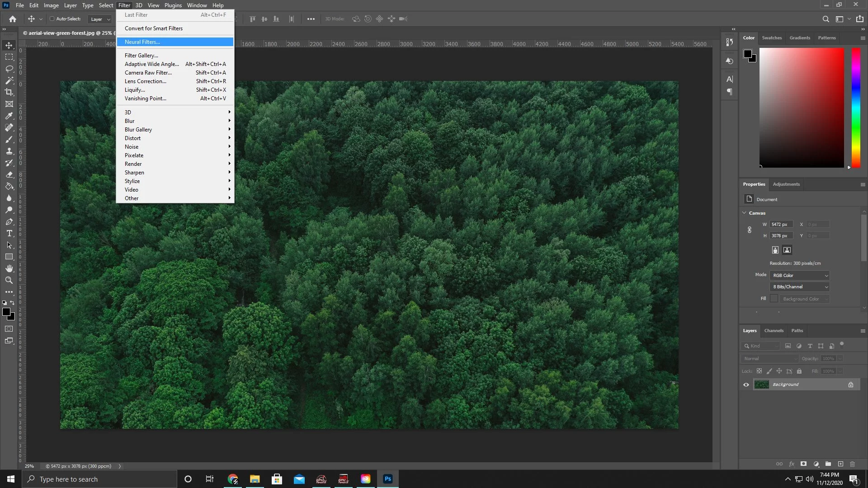The width and height of the screenshot is (868, 488).
Task: Open the 8 Bits/Channel dropdown
Action: 799,286
